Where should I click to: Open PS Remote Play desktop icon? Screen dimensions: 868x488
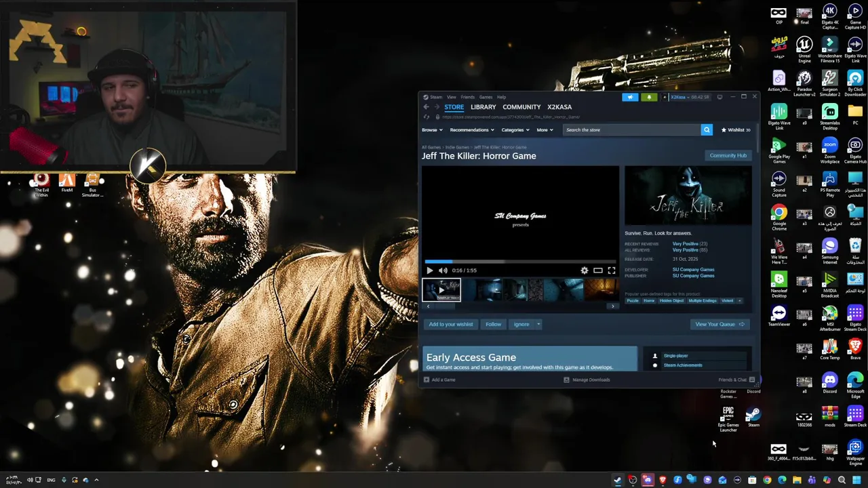pyautogui.click(x=830, y=185)
